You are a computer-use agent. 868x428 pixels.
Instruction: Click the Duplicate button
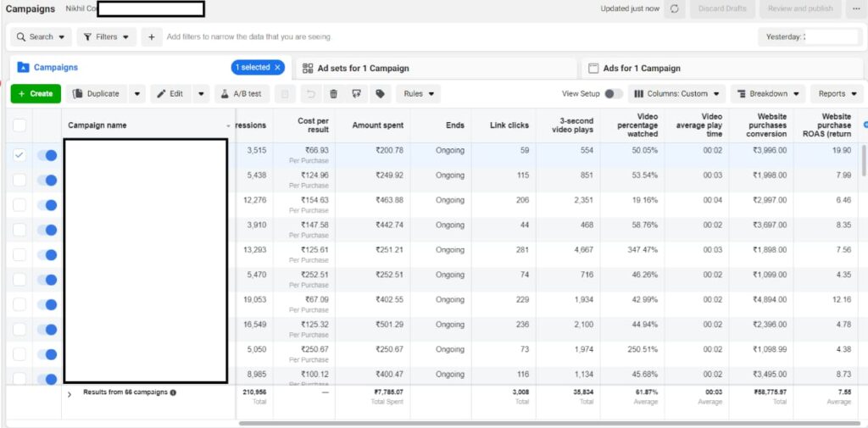coord(97,93)
